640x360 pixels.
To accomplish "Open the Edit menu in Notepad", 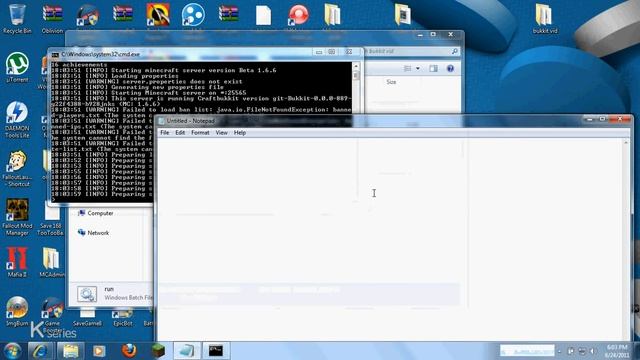I will pyautogui.click(x=180, y=133).
